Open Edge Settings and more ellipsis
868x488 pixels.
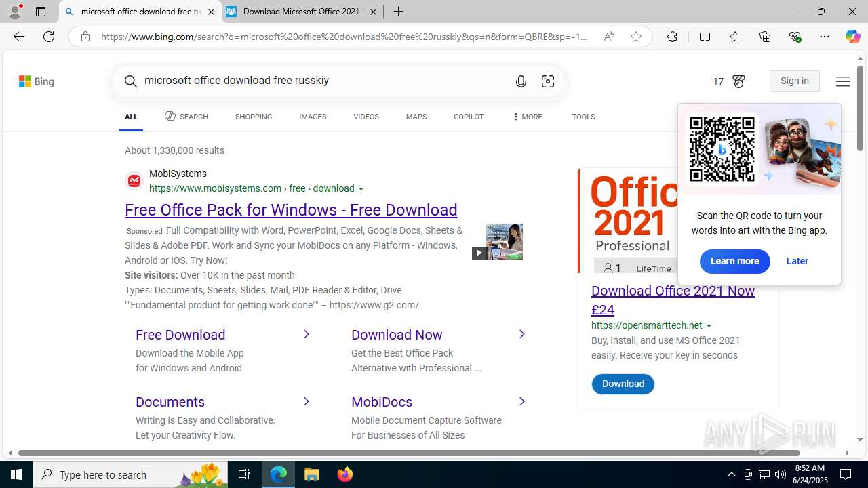pos(825,37)
